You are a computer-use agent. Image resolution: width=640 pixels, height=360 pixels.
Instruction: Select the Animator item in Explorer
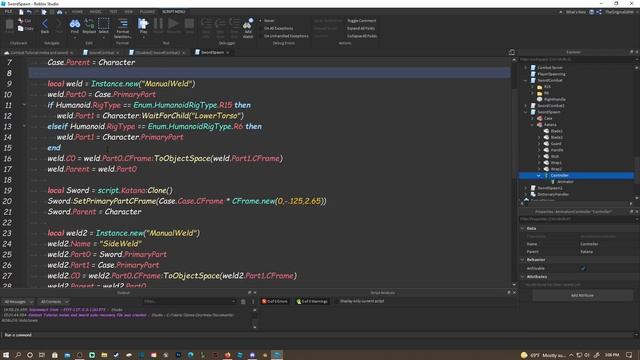pos(565,182)
